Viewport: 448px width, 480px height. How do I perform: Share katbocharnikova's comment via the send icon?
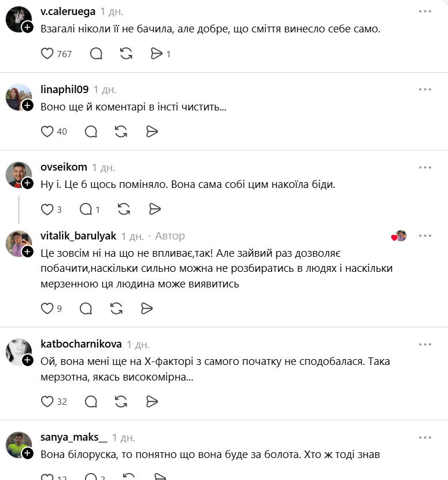pos(151,401)
